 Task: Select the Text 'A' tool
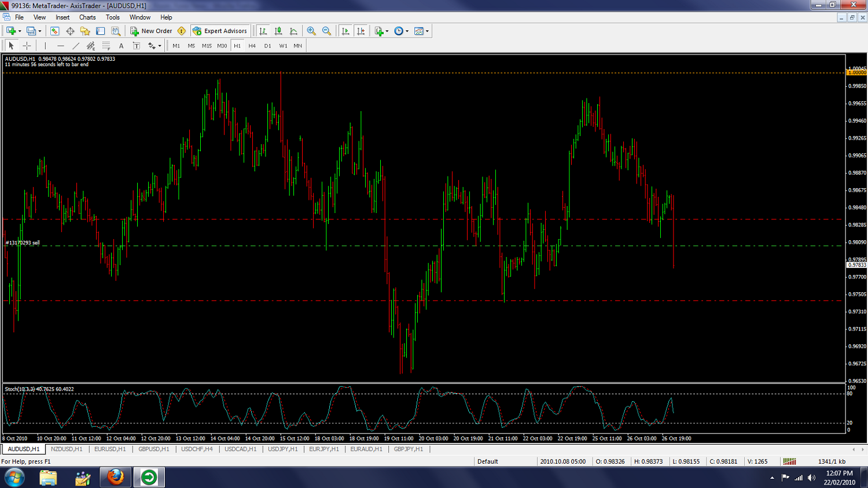tap(121, 46)
